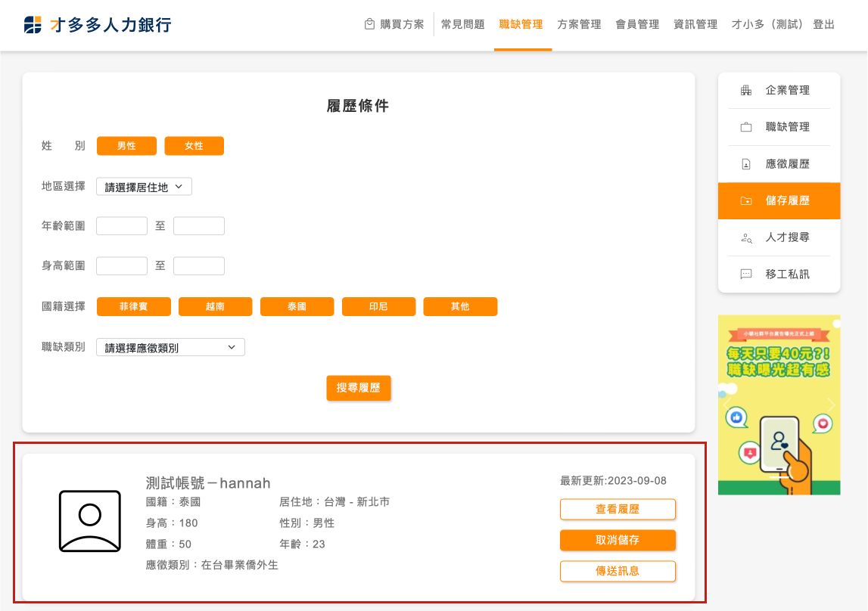Open the 請選擇居住地 dropdown

(x=144, y=187)
